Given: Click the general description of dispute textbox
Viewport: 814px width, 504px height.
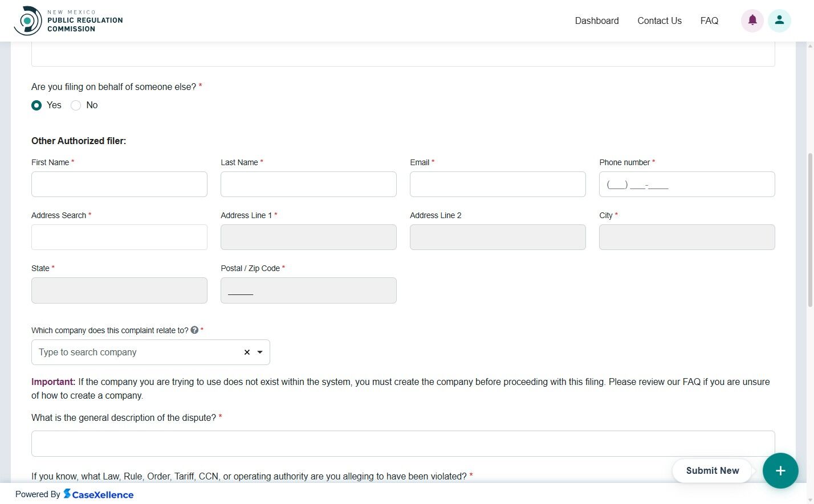Looking at the screenshot, I should 402,443.
